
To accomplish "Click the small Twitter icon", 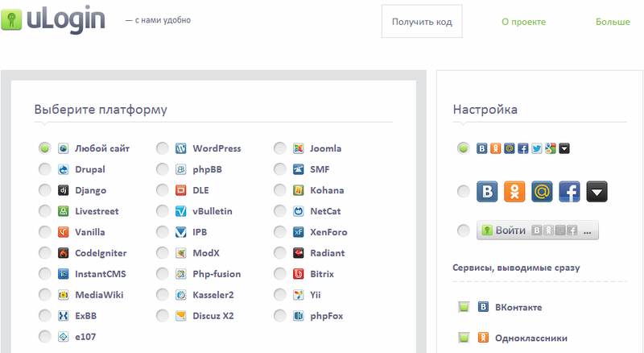I will coord(536,148).
